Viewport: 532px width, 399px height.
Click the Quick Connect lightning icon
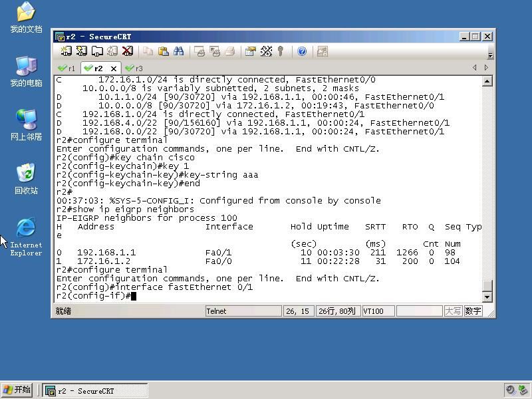click(x=81, y=51)
